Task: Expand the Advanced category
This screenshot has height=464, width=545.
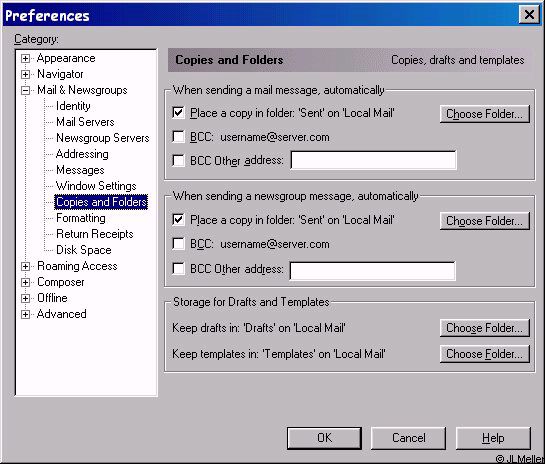Action: click(x=25, y=315)
